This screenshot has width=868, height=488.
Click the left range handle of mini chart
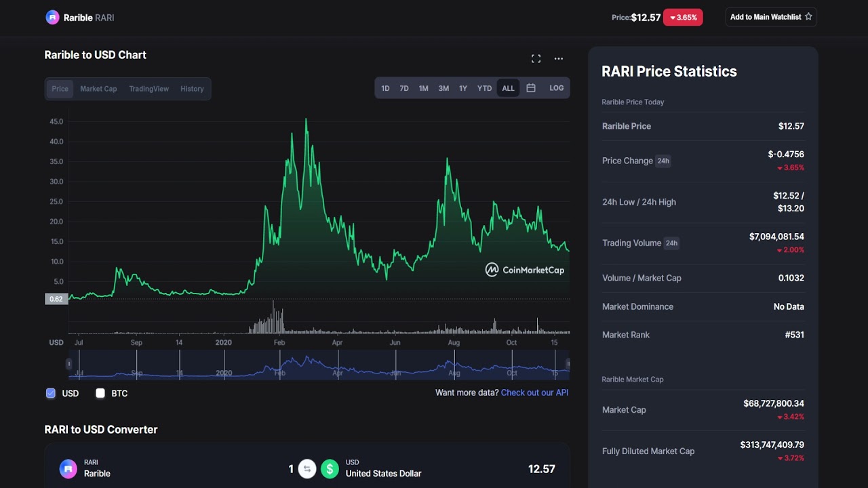[68, 364]
